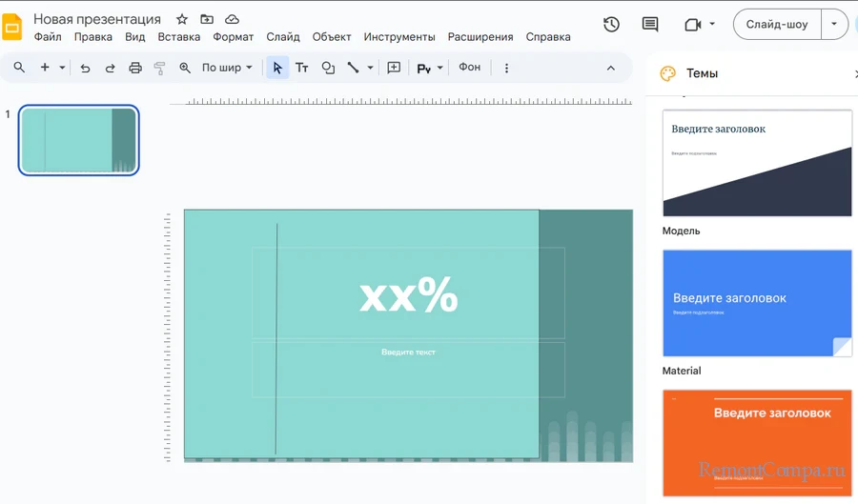Open the zoom level 'По шир' dropdown
The height and width of the screenshot is (504, 858).
coord(228,68)
